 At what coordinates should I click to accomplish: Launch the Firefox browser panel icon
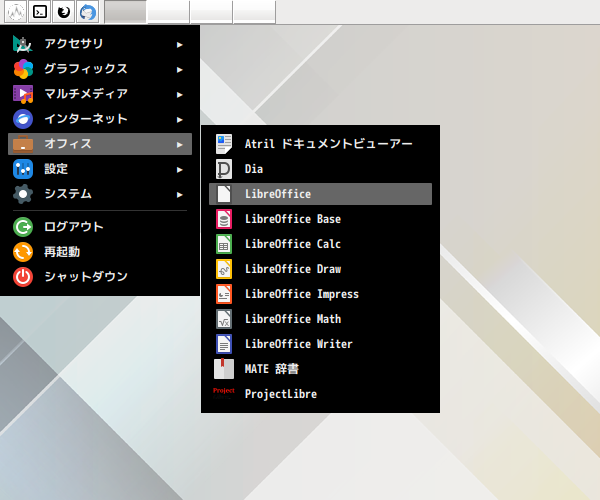64,12
